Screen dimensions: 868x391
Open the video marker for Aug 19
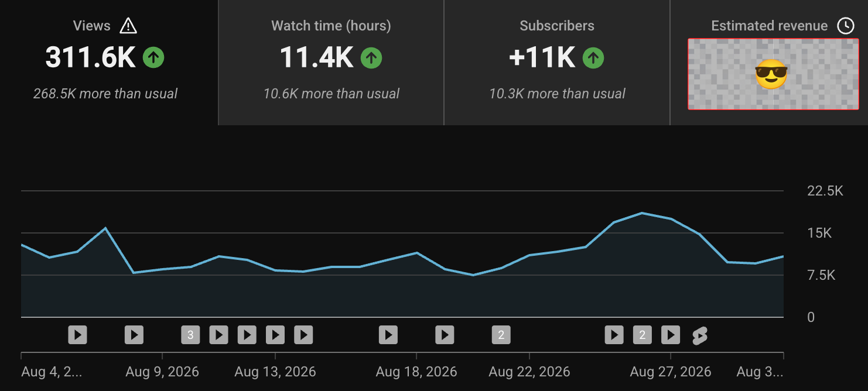[445, 335]
